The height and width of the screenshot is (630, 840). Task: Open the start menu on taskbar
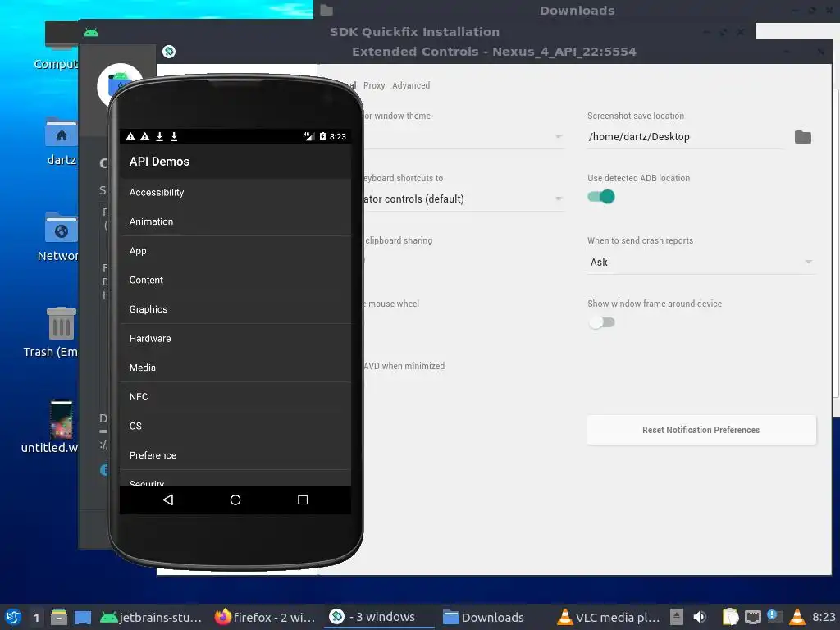13,617
